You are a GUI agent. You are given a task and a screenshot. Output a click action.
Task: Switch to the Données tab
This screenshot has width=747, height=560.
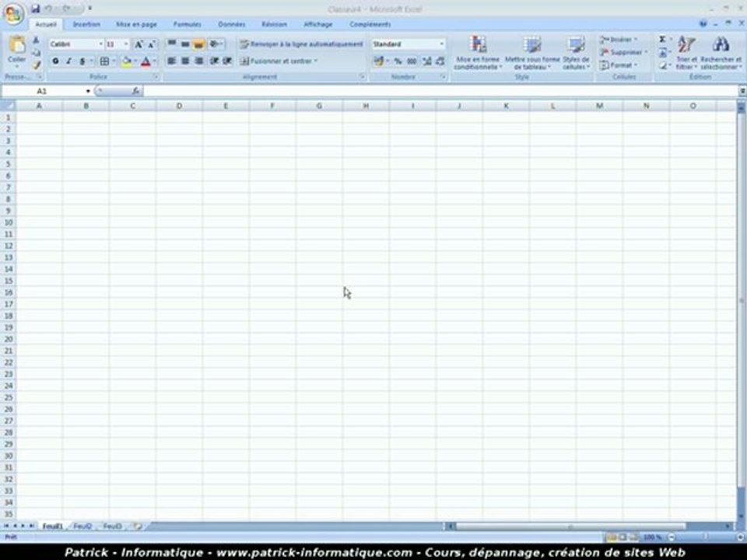pos(232,24)
